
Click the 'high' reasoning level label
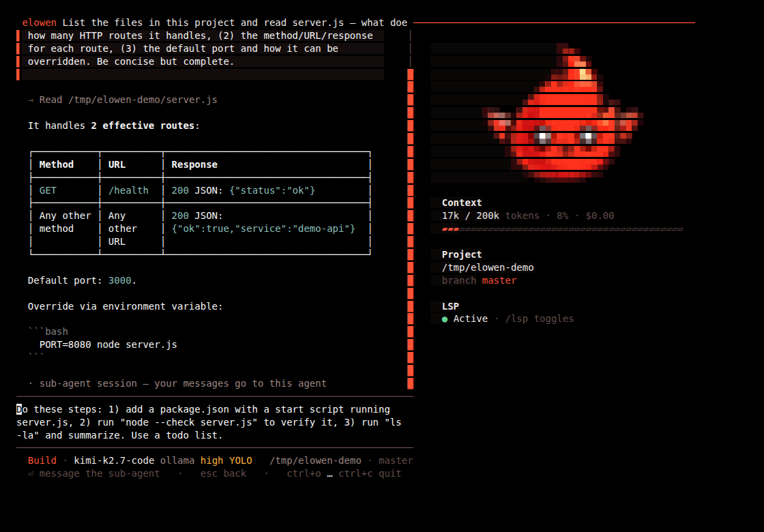pyautogui.click(x=212, y=461)
